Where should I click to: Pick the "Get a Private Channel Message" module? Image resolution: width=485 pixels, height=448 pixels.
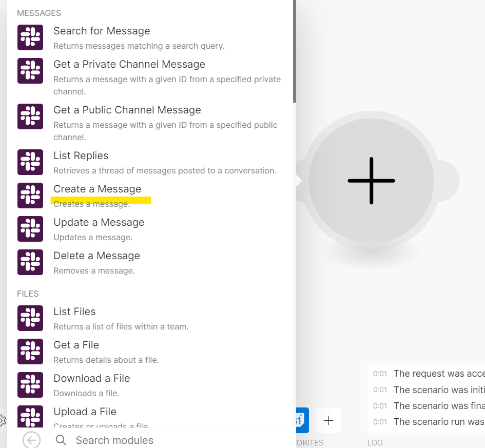tap(129, 64)
